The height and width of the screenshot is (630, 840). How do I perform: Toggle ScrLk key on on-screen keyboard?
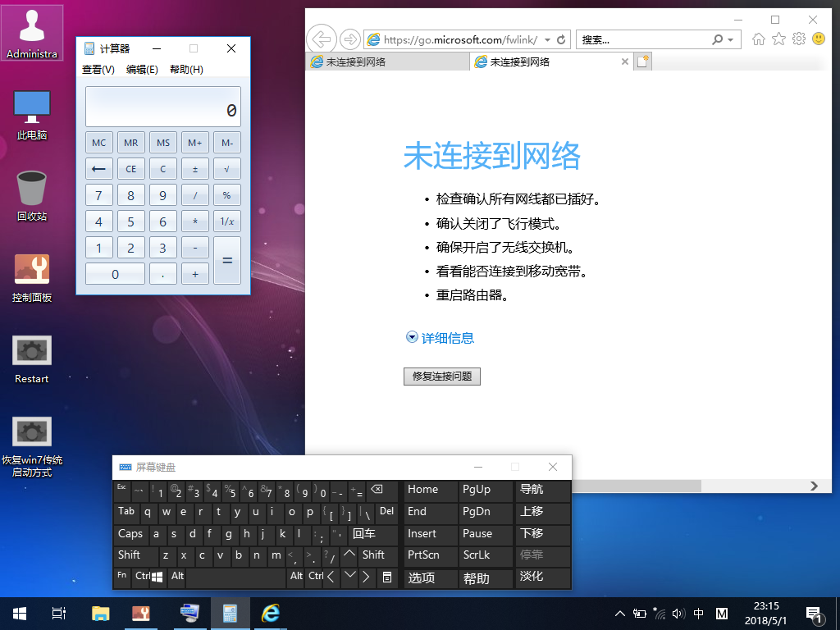tap(477, 555)
